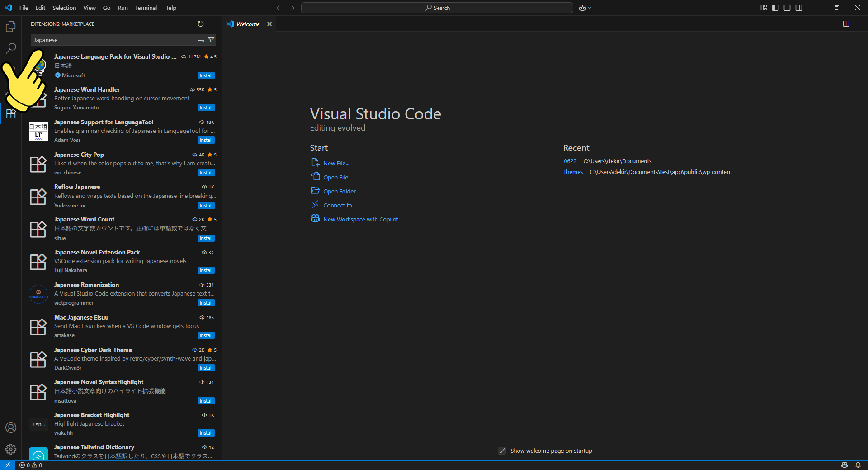Split the editor to the right

click(x=846, y=24)
